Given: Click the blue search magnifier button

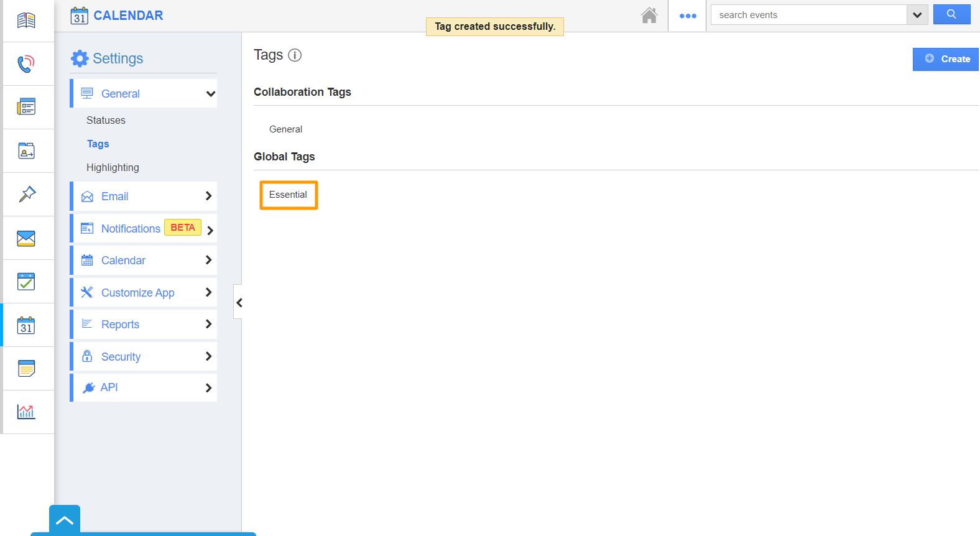Looking at the screenshot, I should coord(951,14).
